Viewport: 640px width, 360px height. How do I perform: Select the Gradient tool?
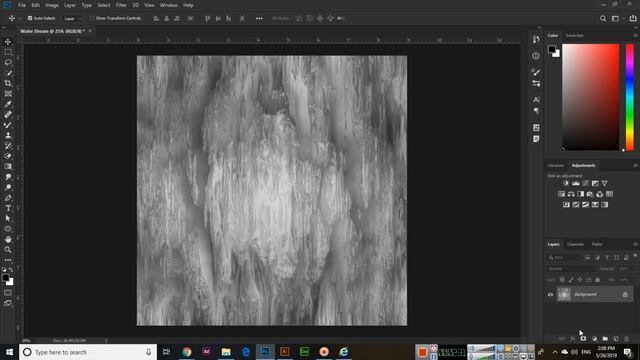pos(8,167)
